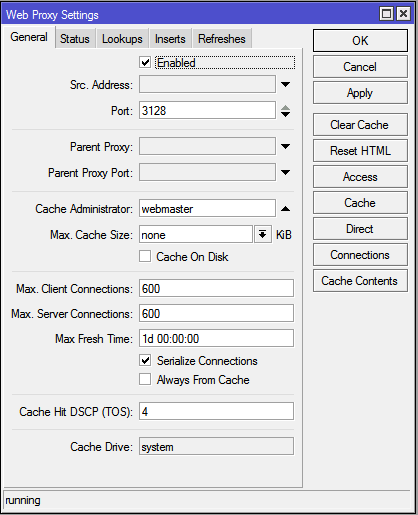Collapse the Cache Administrator field arrow
The height and width of the screenshot is (515, 418).
[x=285, y=209]
